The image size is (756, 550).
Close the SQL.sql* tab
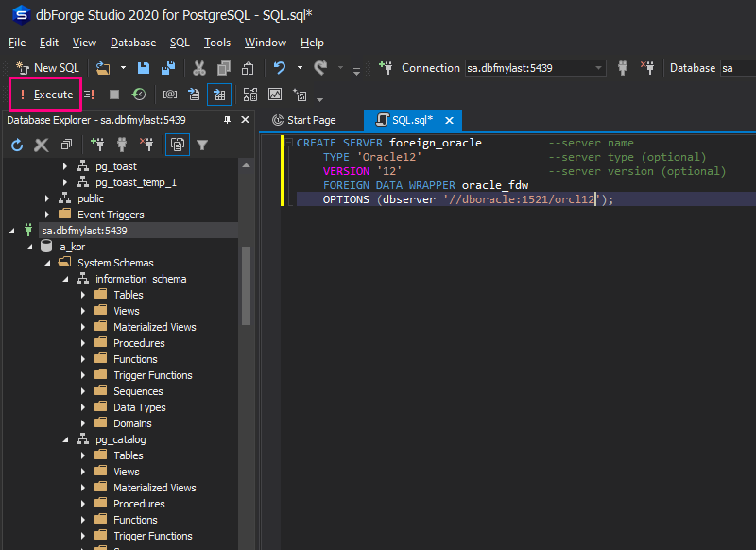(449, 121)
